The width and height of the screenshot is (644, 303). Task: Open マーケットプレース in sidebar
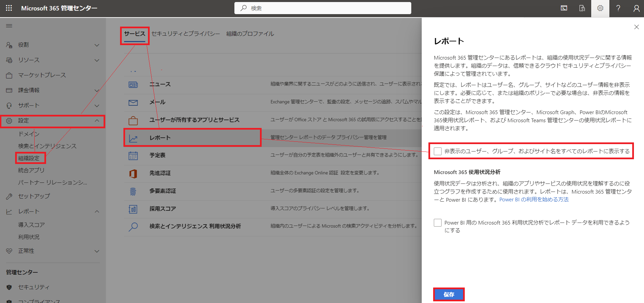[42, 75]
